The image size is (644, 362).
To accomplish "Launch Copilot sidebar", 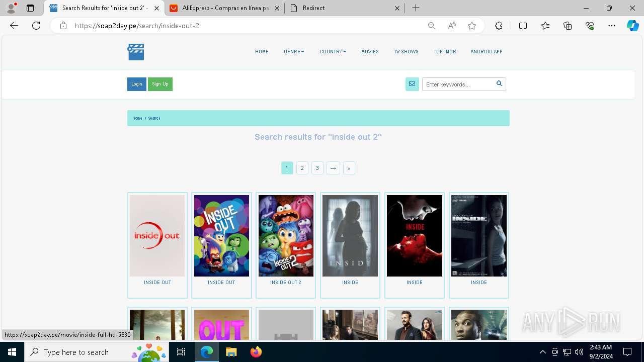I will (632, 26).
